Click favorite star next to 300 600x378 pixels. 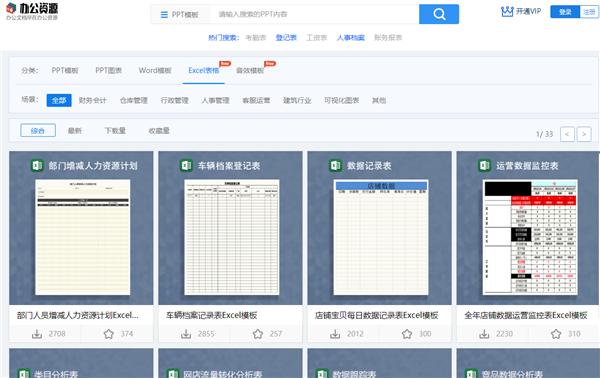pos(407,334)
